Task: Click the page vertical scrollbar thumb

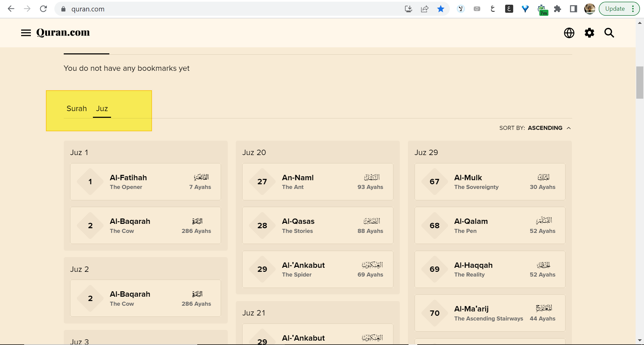Action: coord(640,83)
